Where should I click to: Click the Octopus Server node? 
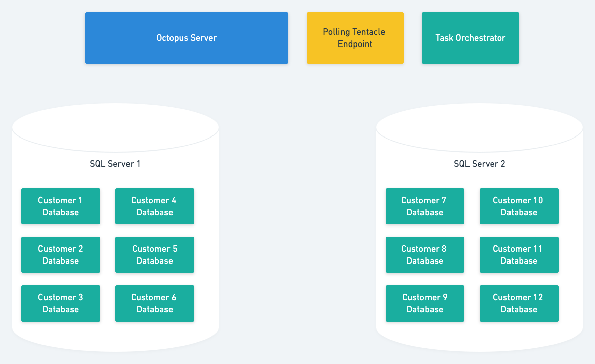[186, 38]
